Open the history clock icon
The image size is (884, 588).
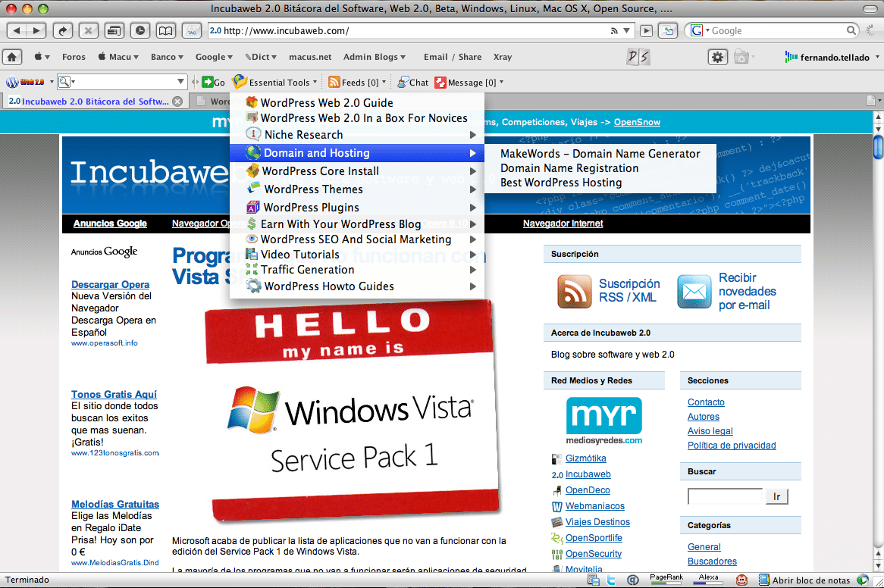140,30
